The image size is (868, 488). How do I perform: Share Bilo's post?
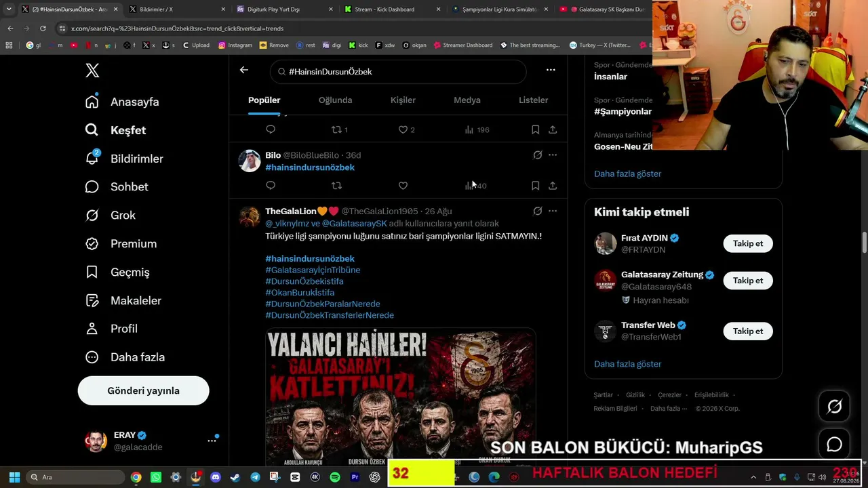(x=553, y=186)
